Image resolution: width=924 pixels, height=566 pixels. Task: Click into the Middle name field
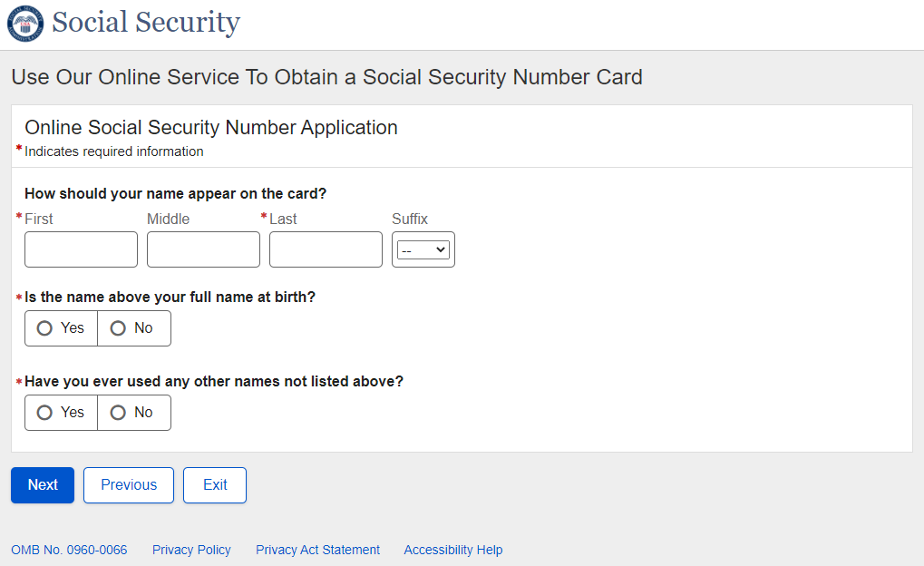coord(203,249)
